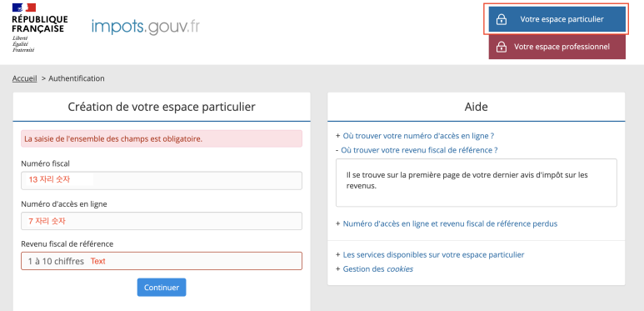
Task: Click the Création de votre espace particulier heading
Action: coord(162,107)
